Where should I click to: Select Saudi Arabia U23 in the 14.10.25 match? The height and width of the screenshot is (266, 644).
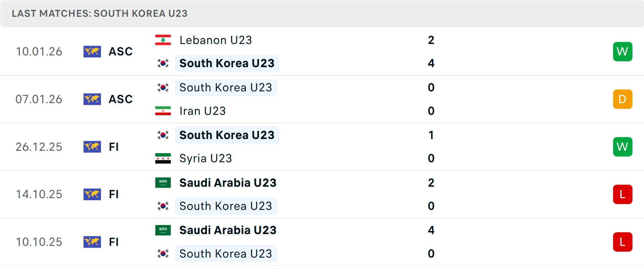[227, 183]
